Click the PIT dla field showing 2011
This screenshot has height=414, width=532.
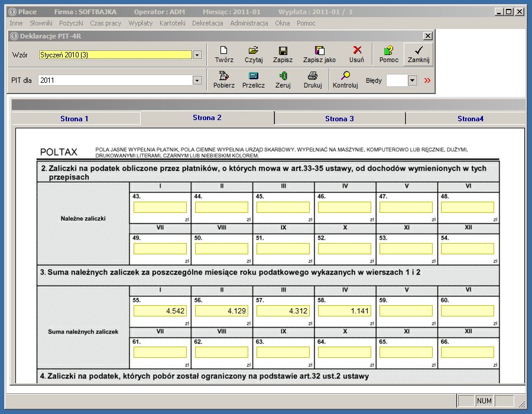(115, 80)
